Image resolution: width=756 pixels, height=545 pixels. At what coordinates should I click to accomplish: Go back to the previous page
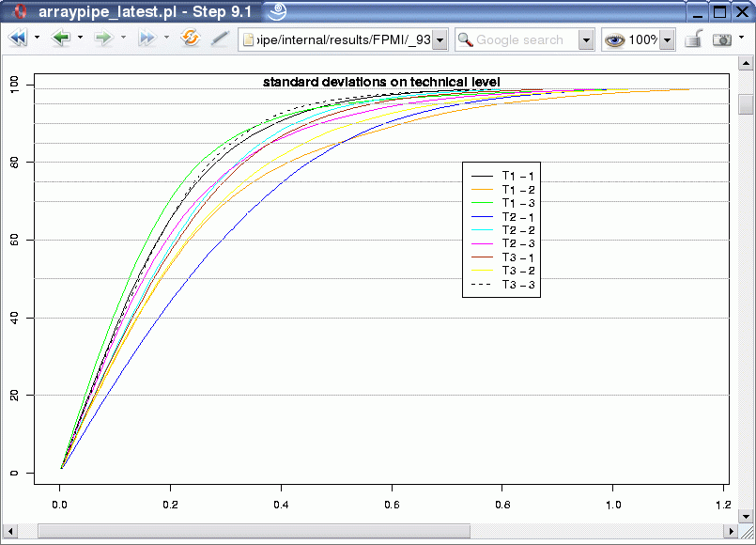(x=61, y=39)
